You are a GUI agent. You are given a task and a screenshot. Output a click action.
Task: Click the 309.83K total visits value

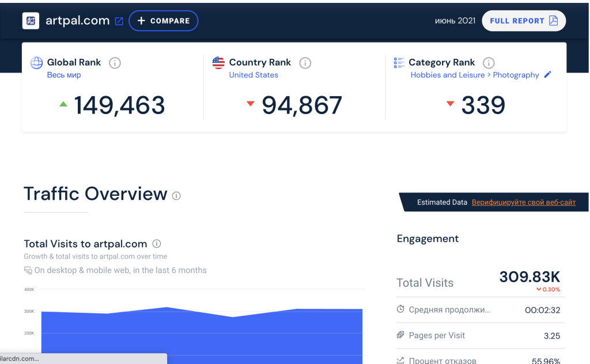[530, 277]
